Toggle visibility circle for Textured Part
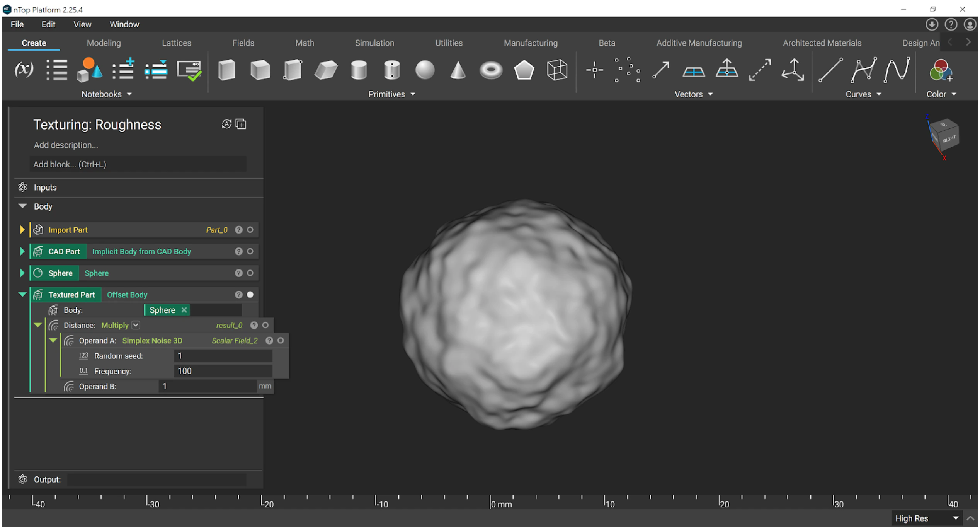The width and height of the screenshot is (980, 527). [250, 295]
